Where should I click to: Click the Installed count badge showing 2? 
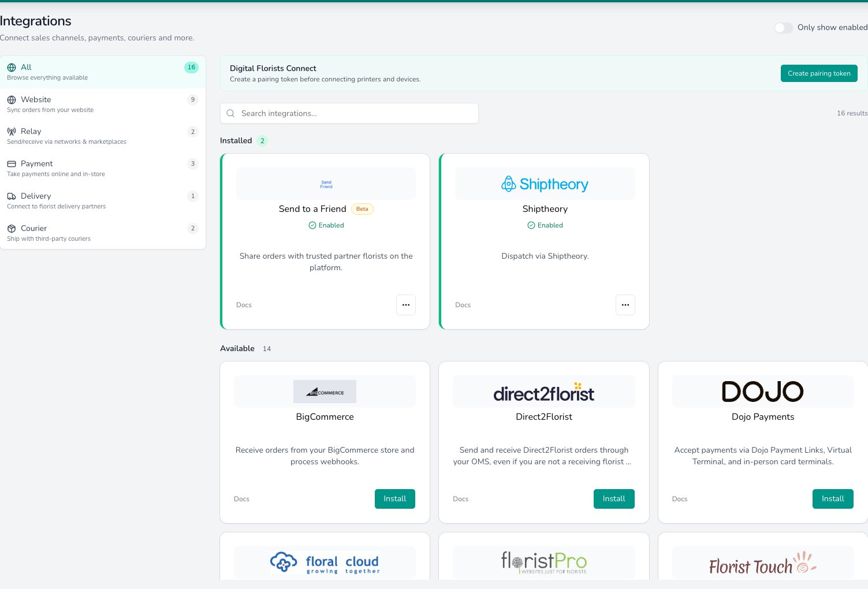pos(262,141)
